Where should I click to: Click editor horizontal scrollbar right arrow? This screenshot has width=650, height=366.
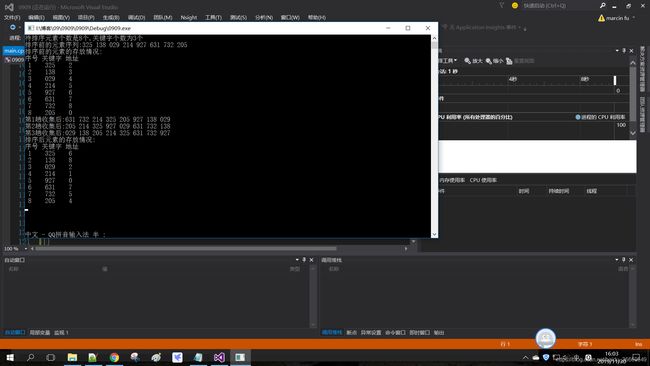(x=406, y=249)
